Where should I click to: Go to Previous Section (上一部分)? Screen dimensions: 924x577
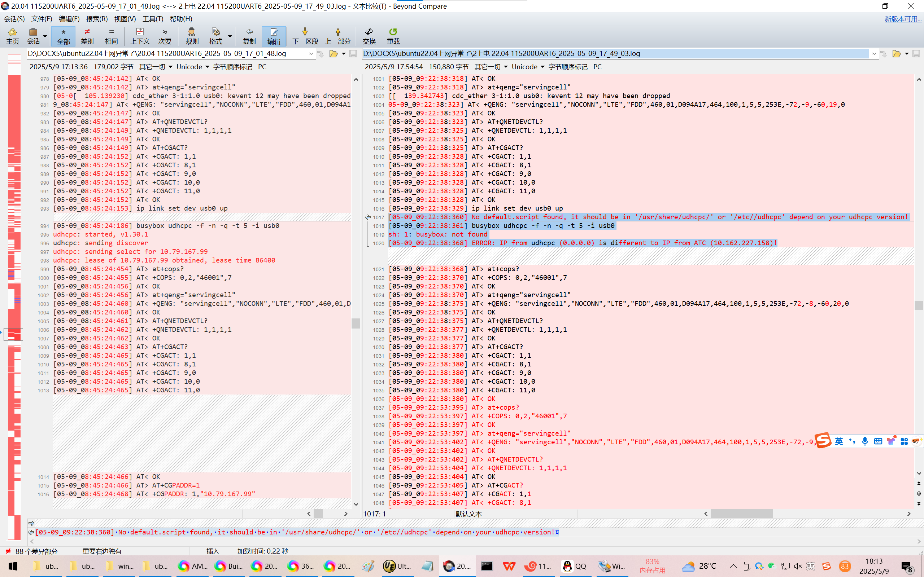(x=337, y=36)
